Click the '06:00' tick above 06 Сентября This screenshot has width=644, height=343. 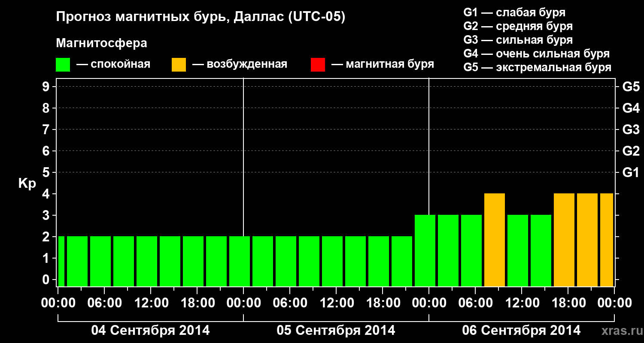[x=475, y=303]
